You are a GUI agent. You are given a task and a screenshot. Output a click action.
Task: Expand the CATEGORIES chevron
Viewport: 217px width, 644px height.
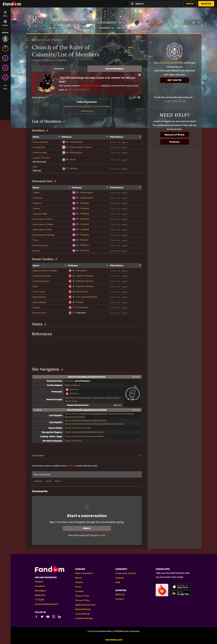(140, 455)
